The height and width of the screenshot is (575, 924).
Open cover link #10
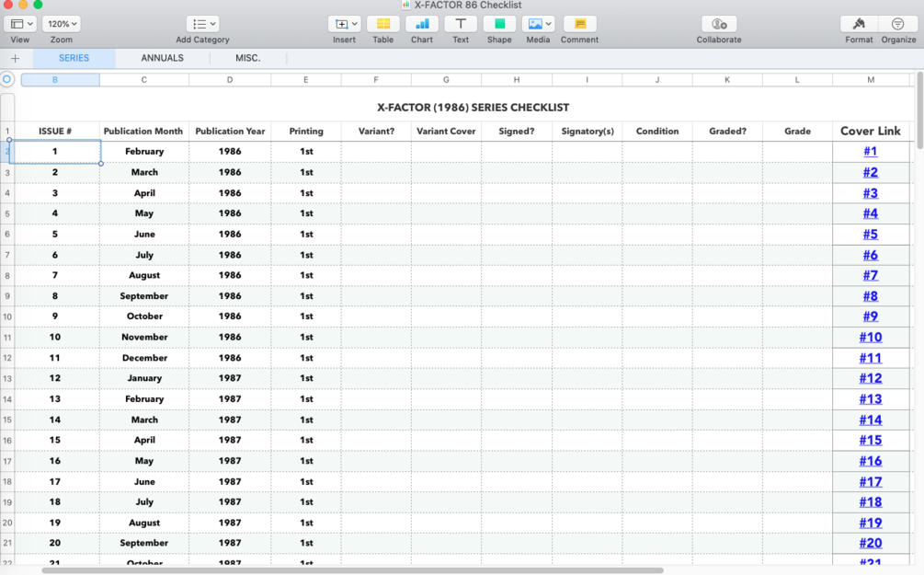[871, 338]
